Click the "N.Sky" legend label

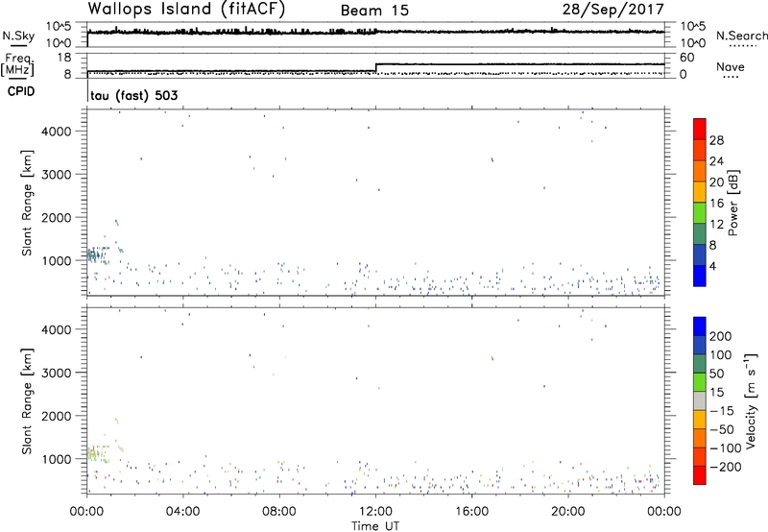pyautogui.click(x=18, y=36)
